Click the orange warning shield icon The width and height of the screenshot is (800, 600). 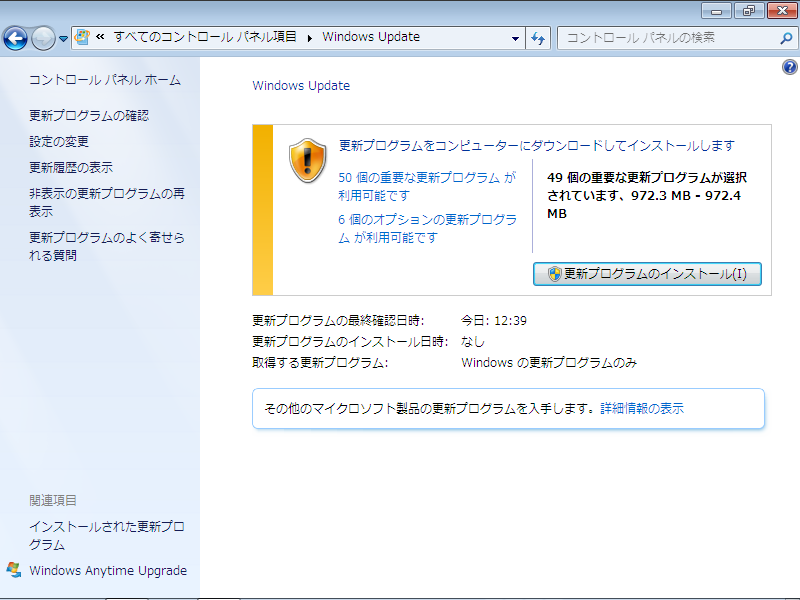click(307, 161)
